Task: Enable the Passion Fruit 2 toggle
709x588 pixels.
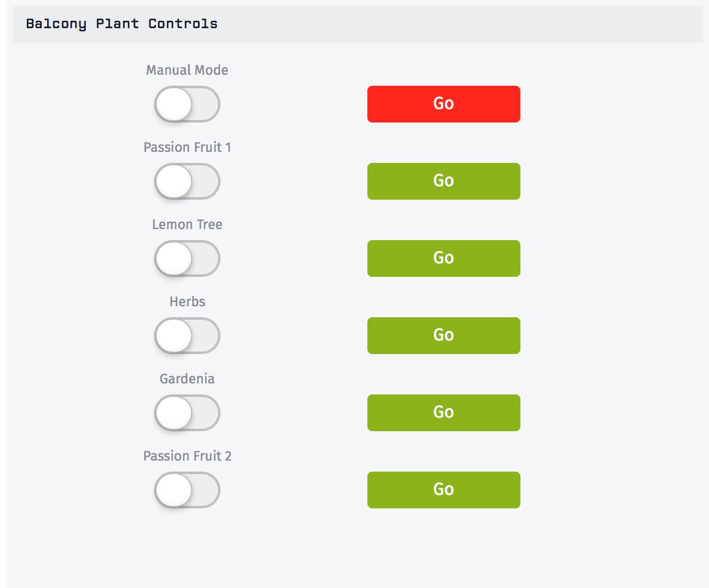Action: coord(187,490)
